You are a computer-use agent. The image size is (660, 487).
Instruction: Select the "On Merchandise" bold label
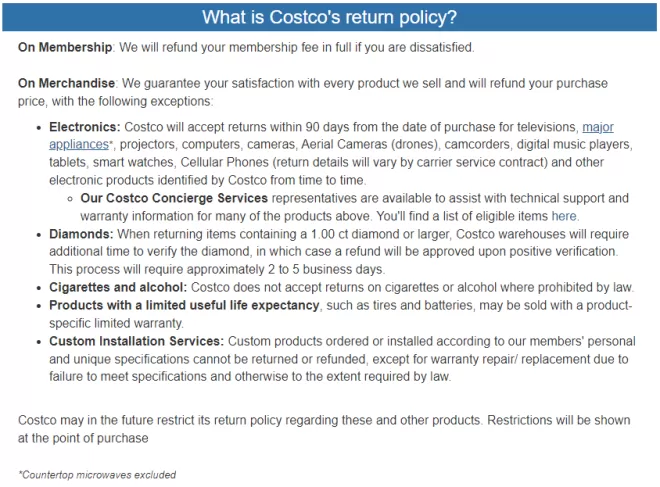(67, 83)
